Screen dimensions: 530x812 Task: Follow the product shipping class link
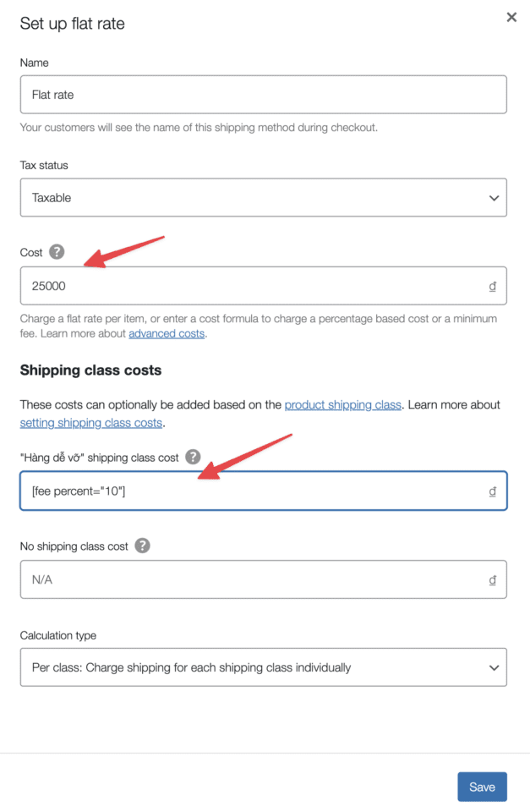click(x=342, y=405)
